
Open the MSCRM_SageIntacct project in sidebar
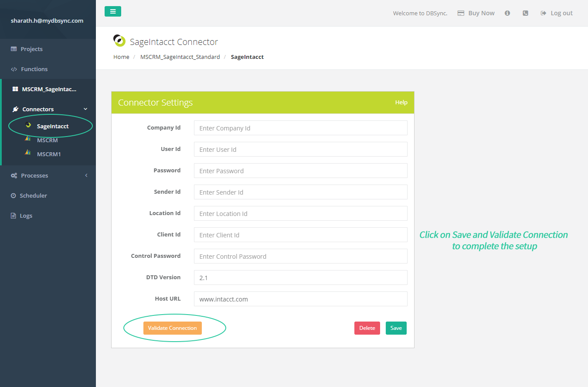pyautogui.click(x=49, y=89)
